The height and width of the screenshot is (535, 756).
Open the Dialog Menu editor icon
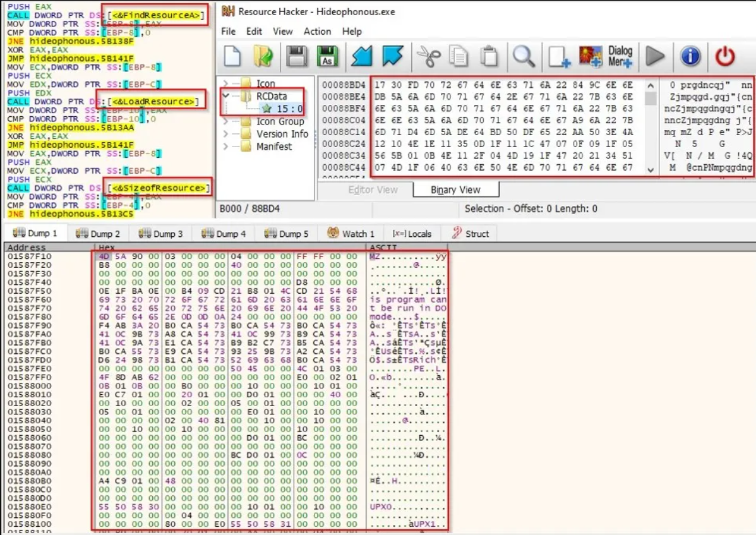[620, 56]
